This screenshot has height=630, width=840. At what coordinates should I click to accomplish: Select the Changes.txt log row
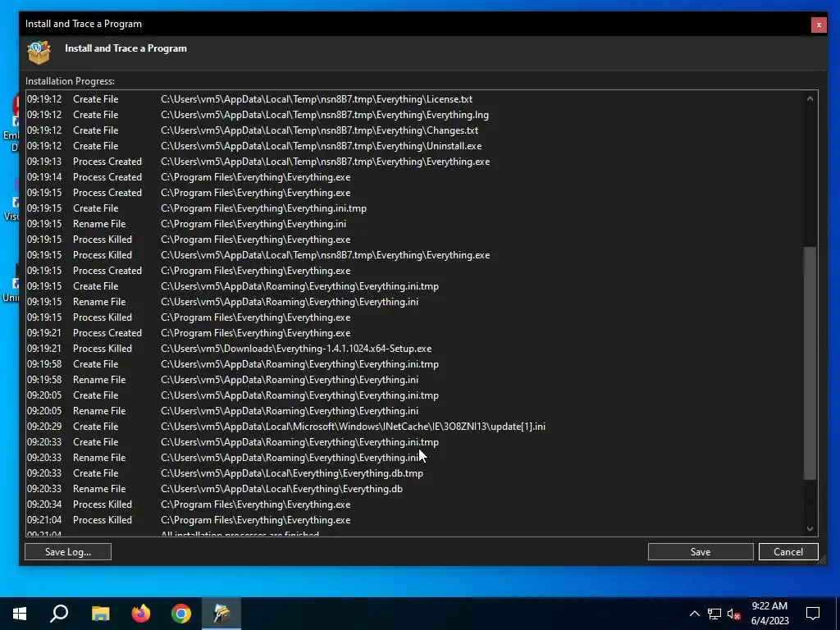(x=414, y=130)
